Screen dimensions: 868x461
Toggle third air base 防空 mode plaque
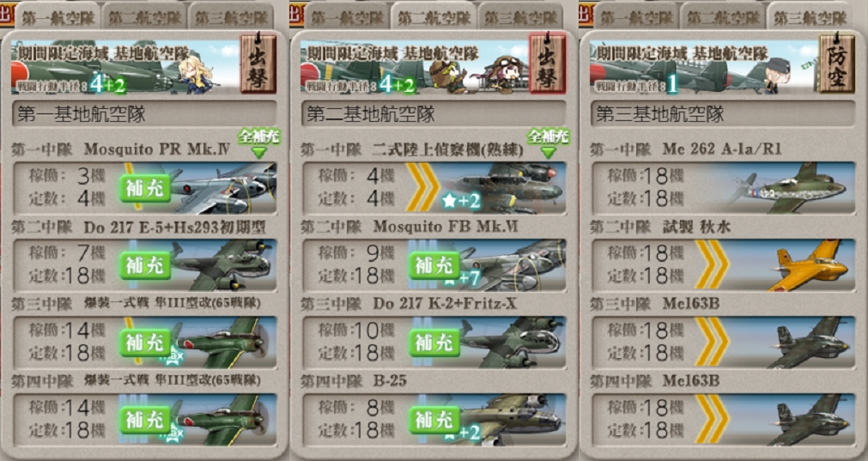click(x=836, y=63)
